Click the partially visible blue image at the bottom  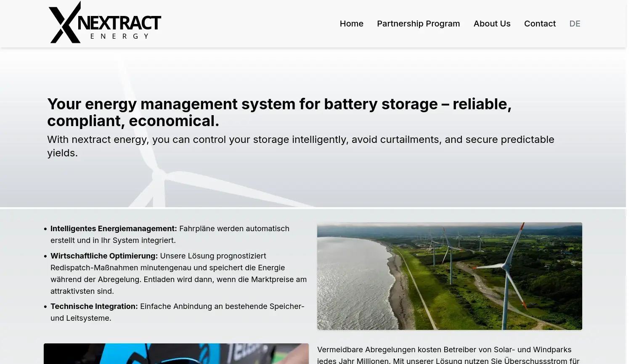176,353
